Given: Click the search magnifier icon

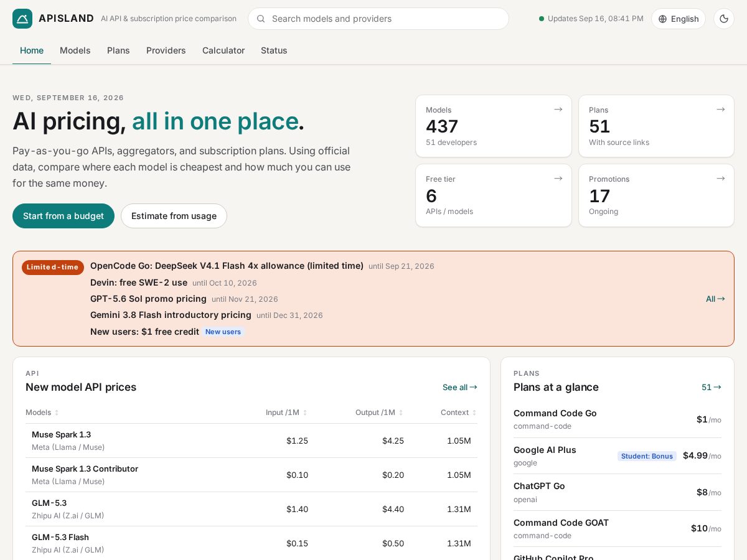Looking at the screenshot, I should (x=261, y=19).
